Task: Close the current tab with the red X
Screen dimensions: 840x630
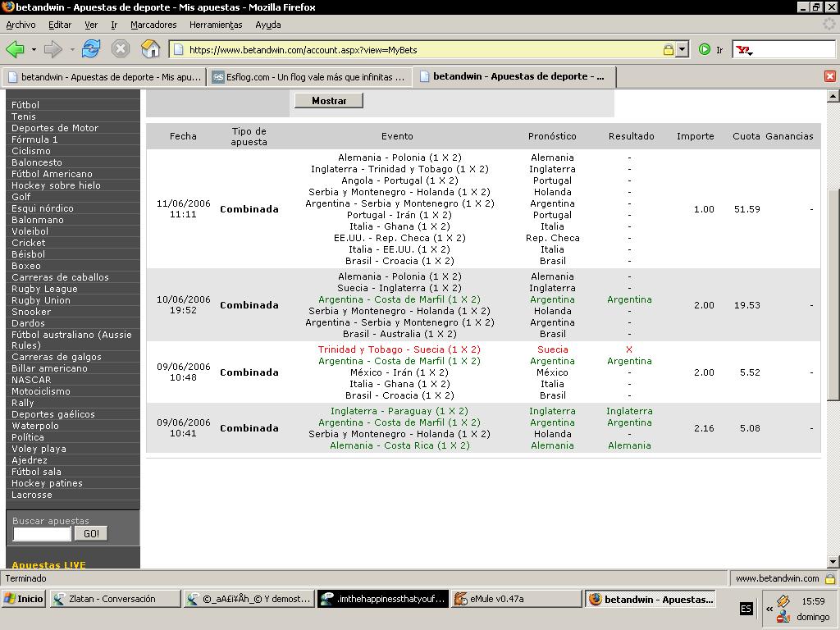Action: (830, 76)
